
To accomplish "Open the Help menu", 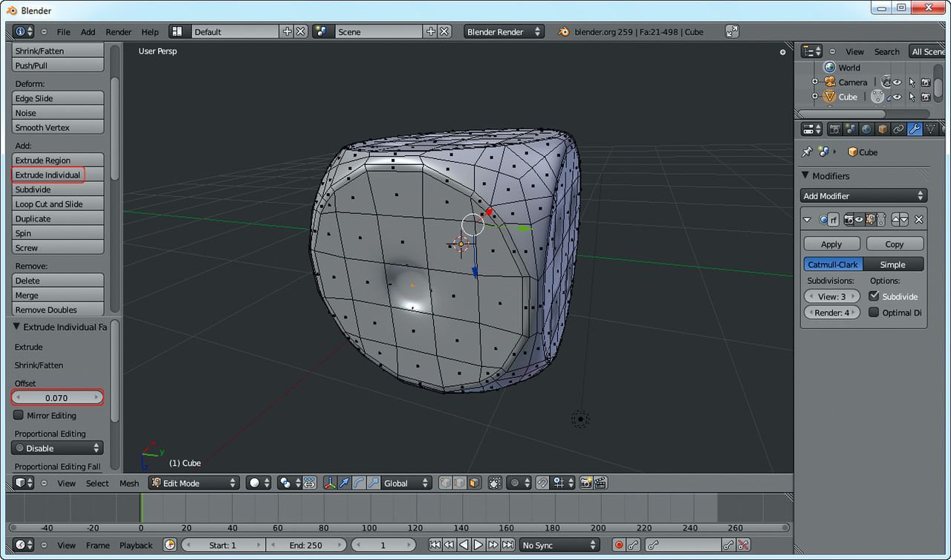I will coord(150,32).
